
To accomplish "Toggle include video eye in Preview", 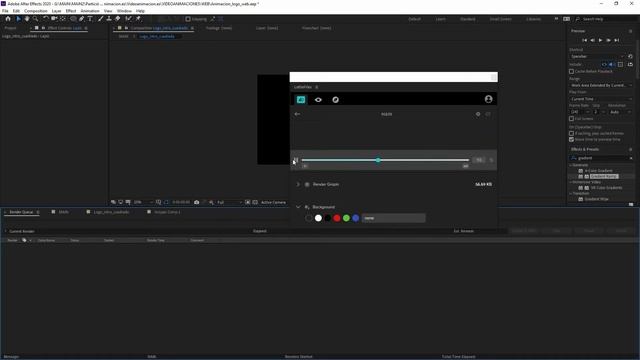I will [604, 64].
